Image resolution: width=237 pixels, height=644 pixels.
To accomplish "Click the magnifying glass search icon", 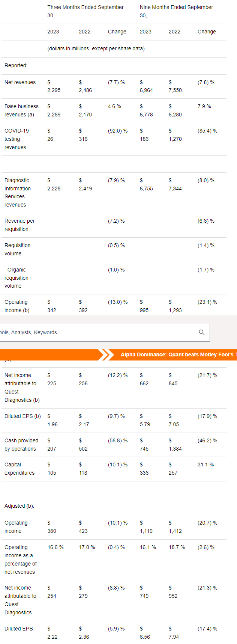I will 202,332.
